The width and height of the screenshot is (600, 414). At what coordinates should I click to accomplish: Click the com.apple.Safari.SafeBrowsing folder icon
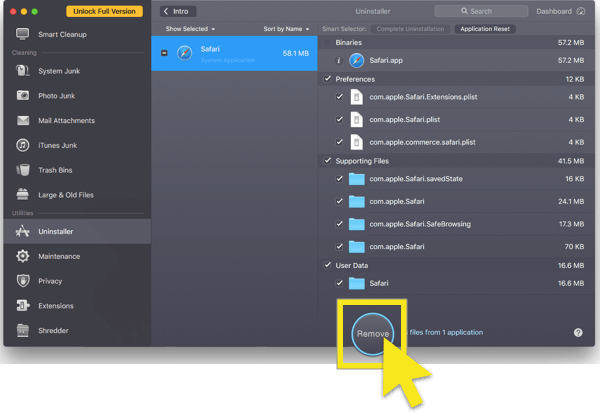click(x=356, y=224)
